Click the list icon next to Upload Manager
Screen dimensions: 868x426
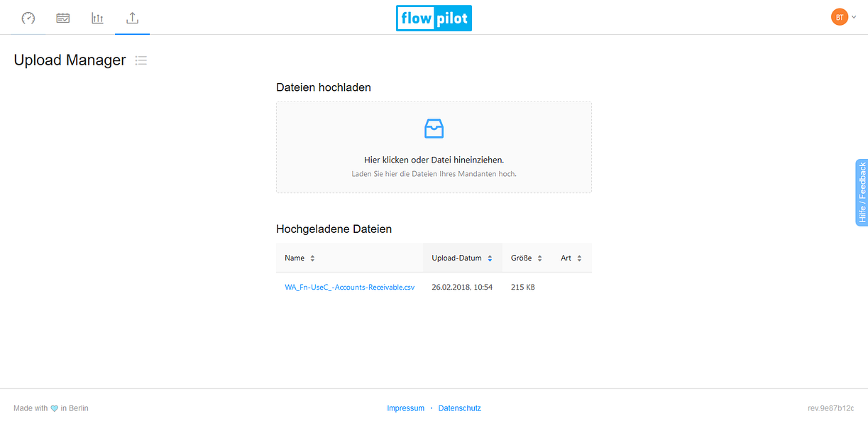141,60
